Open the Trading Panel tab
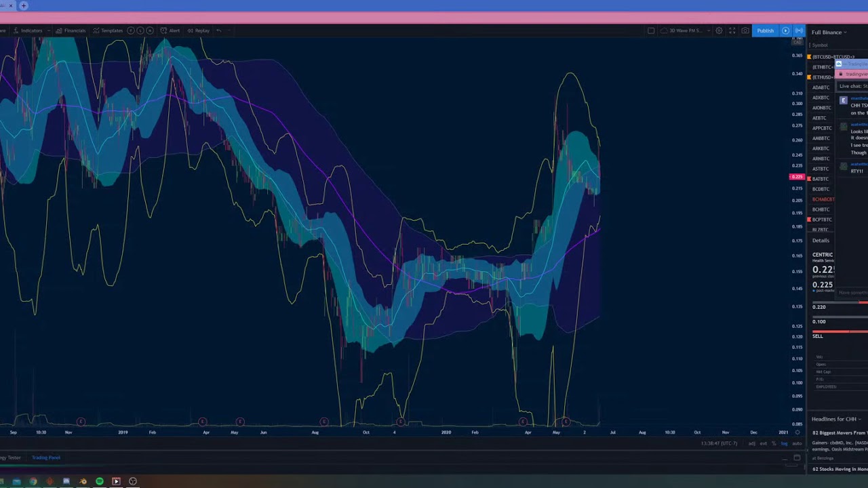868x488 pixels. pos(46,457)
